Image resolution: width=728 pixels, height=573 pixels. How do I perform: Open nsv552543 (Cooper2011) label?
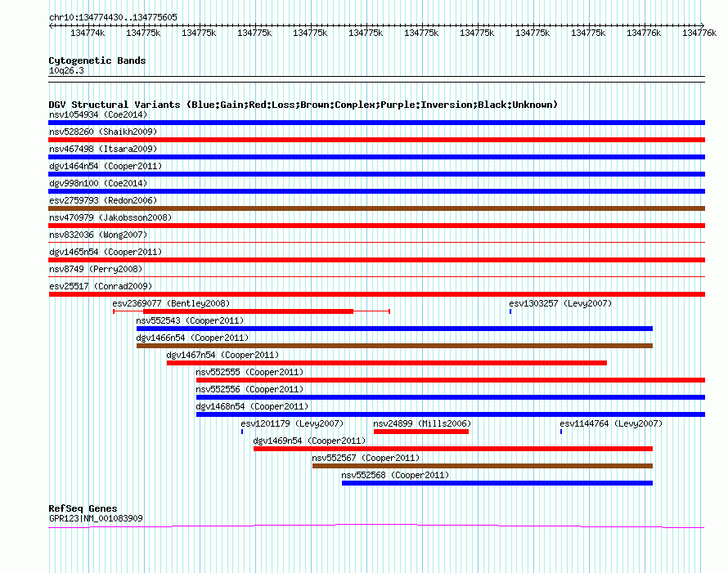point(190,320)
